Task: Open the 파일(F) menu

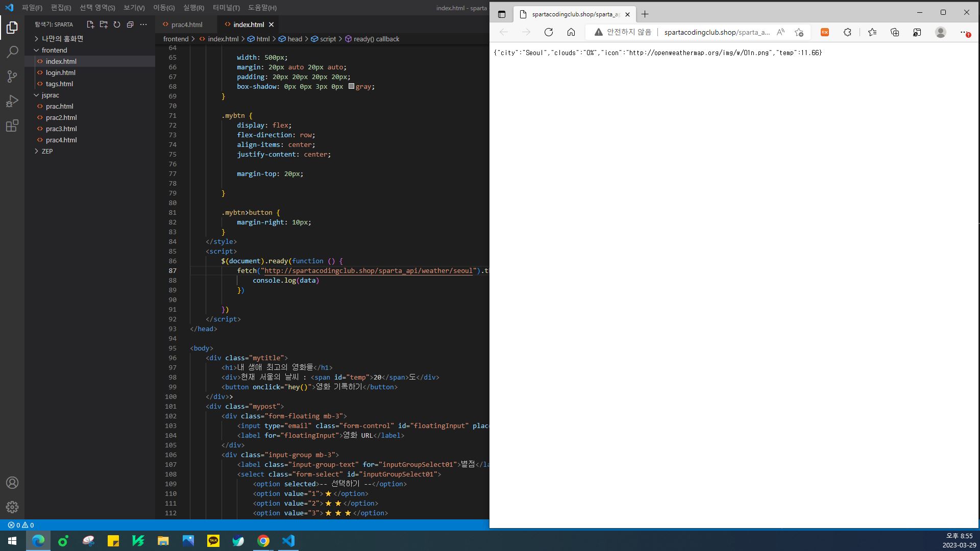Action: pos(32,8)
